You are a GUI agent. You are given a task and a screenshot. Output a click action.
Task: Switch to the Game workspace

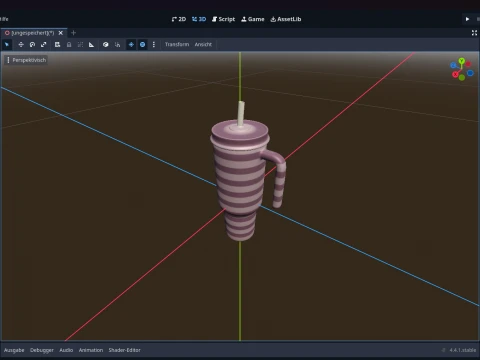(253, 19)
